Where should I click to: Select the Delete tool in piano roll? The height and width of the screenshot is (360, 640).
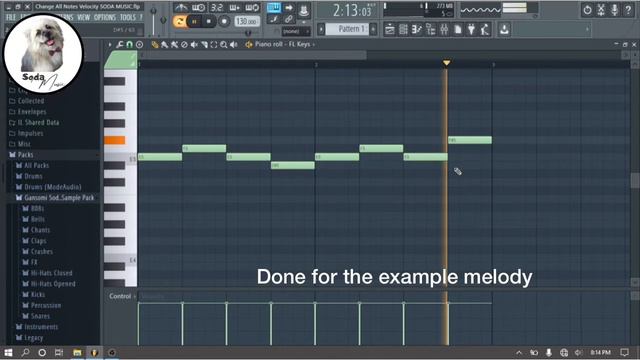tap(184, 44)
